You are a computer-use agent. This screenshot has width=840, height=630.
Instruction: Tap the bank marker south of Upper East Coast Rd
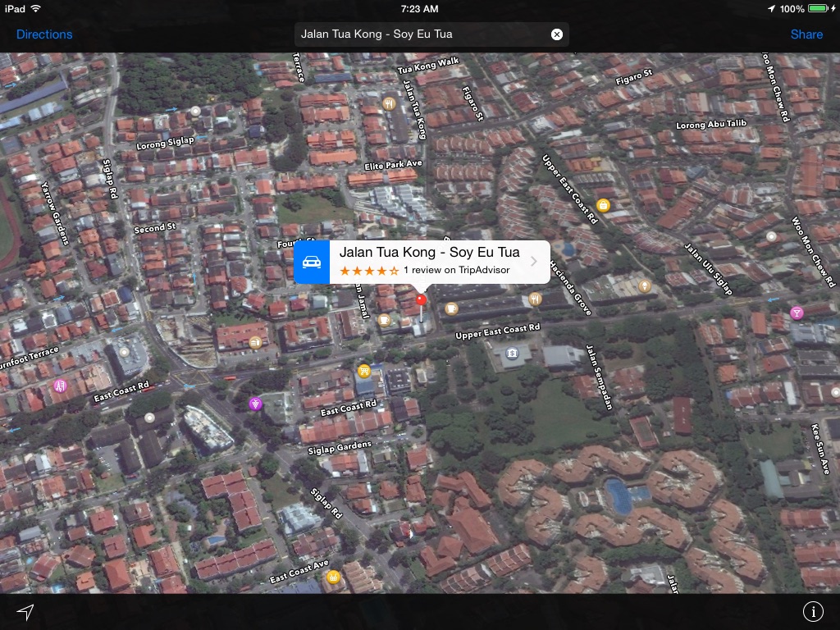512,354
